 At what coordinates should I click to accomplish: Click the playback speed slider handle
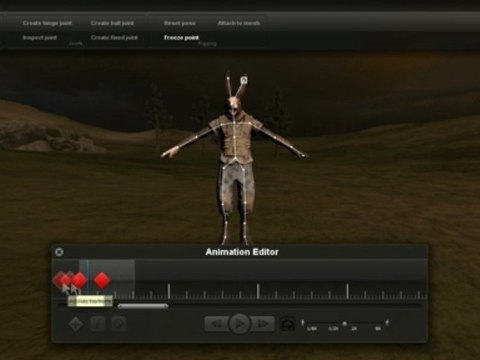pos(345,323)
